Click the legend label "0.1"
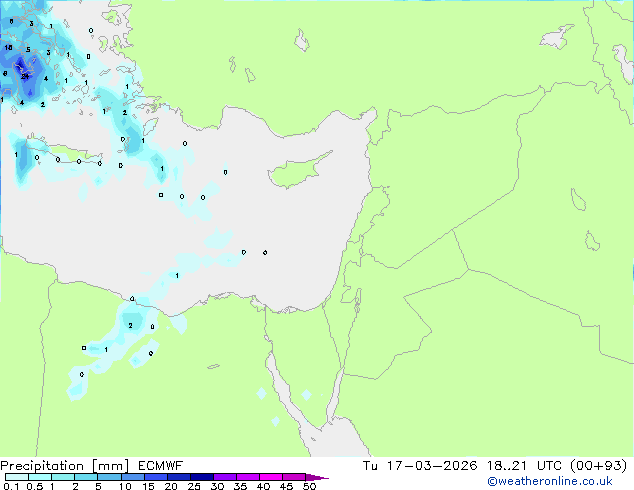Screen dimensions: 634x490 11,486
